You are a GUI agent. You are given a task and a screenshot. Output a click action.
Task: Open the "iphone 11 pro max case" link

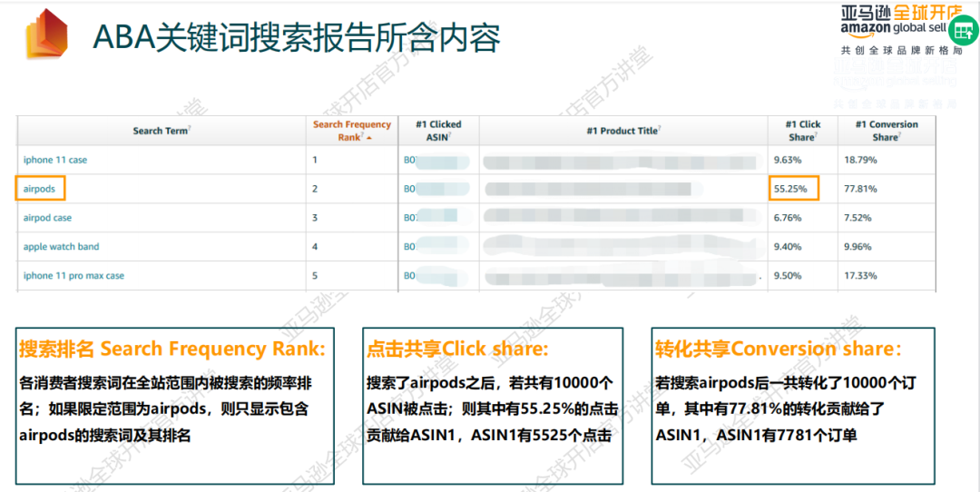[73, 276]
